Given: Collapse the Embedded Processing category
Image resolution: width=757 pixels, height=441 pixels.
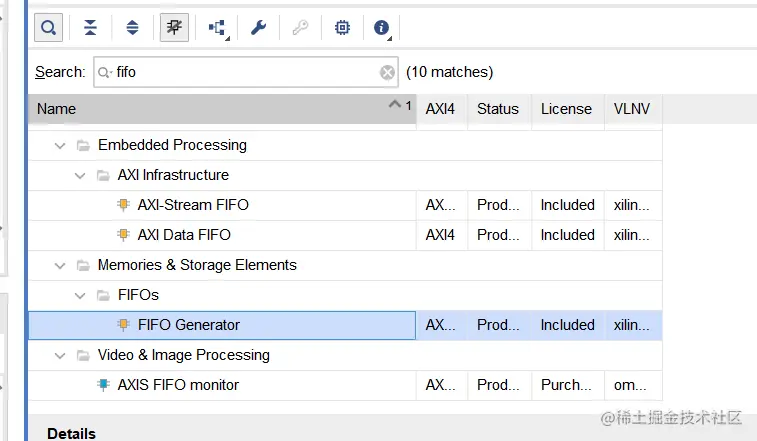Looking at the screenshot, I should click(x=61, y=145).
